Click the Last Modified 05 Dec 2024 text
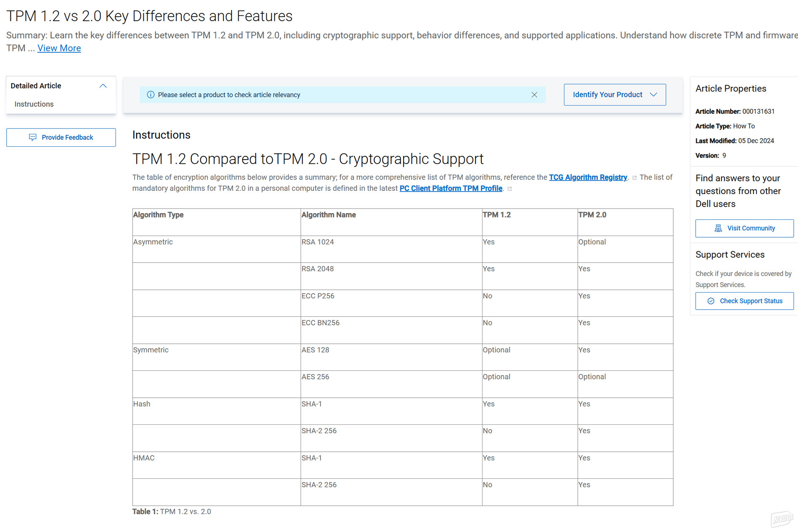Image resolution: width=798 pixels, height=532 pixels. tap(734, 141)
